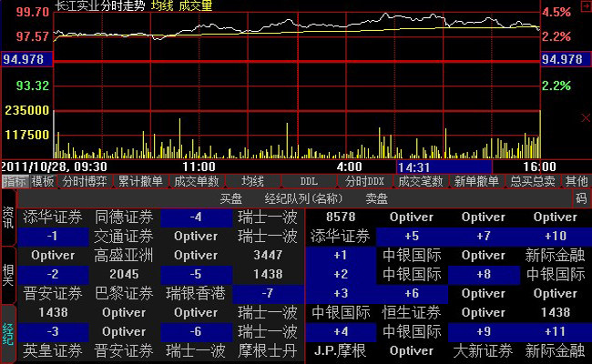Image resolution: width=592 pixels, height=364 pixels.
Task: Open the DDL indicator tab
Action: 309,181
